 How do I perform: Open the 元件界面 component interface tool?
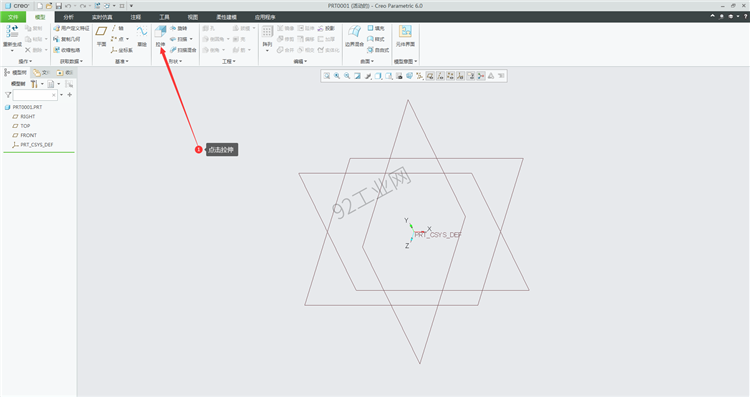click(405, 32)
